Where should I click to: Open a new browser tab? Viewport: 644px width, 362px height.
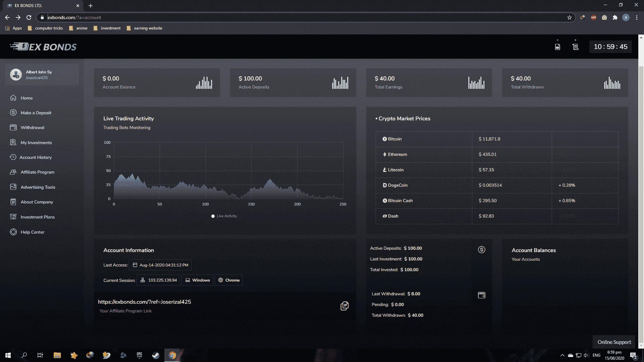click(x=91, y=6)
